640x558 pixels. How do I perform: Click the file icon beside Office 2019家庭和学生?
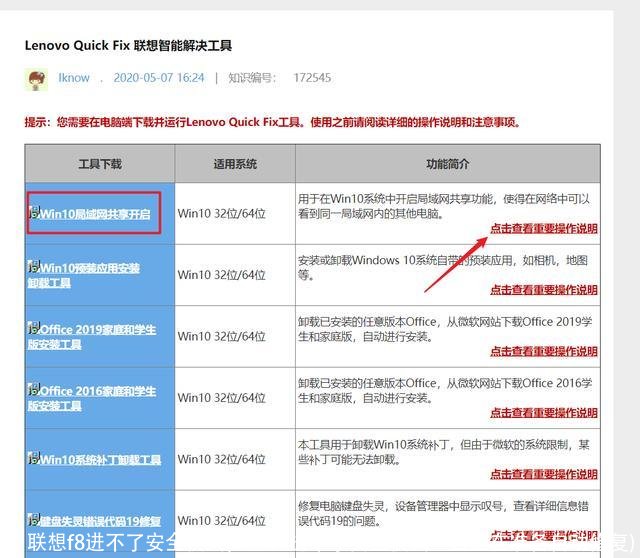click(x=34, y=328)
